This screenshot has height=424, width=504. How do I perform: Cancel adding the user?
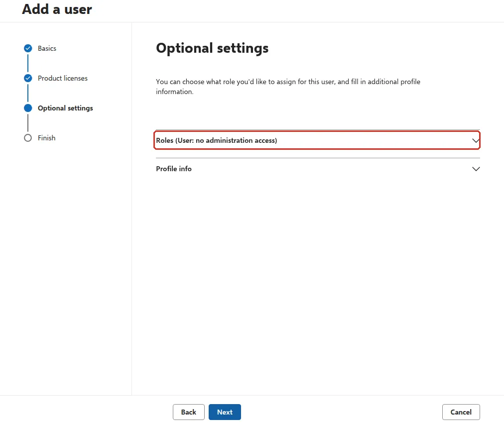click(461, 412)
